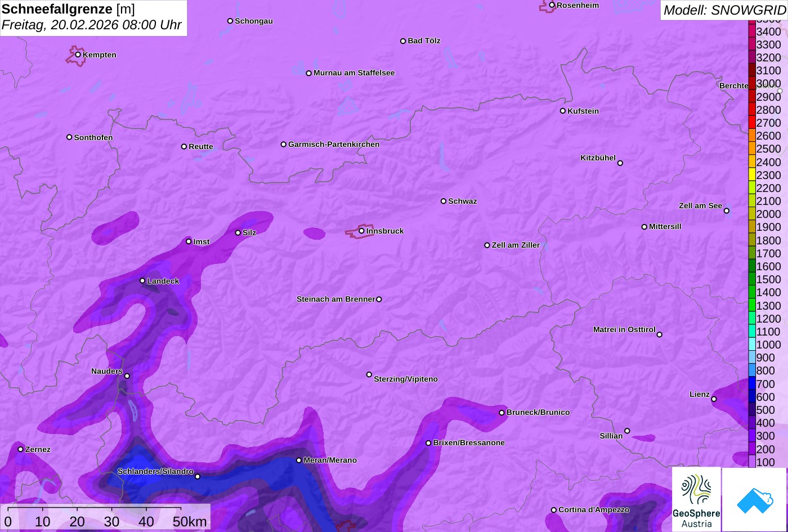Pick the 700 m blue legend swatch
Screen dimensions: 788x532
pyautogui.click(x=752, y=384)
